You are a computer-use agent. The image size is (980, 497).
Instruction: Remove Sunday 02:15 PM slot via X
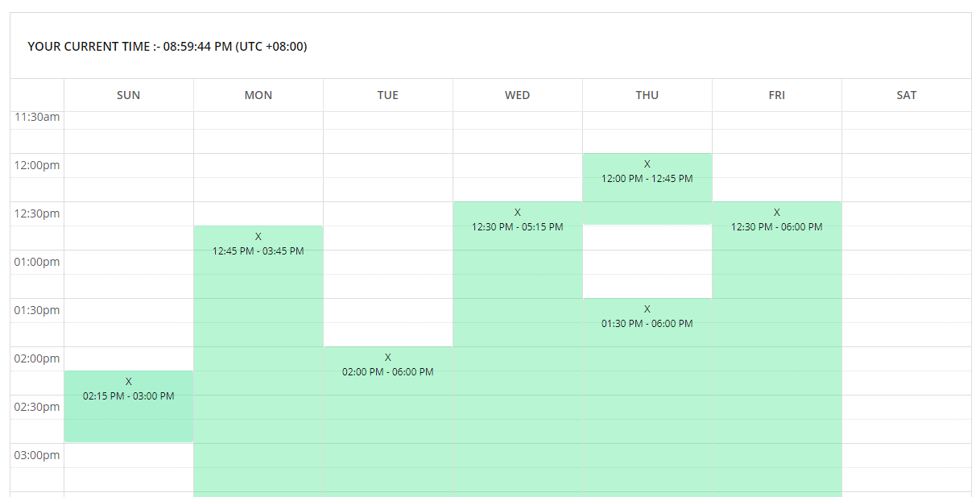(129, 382)
